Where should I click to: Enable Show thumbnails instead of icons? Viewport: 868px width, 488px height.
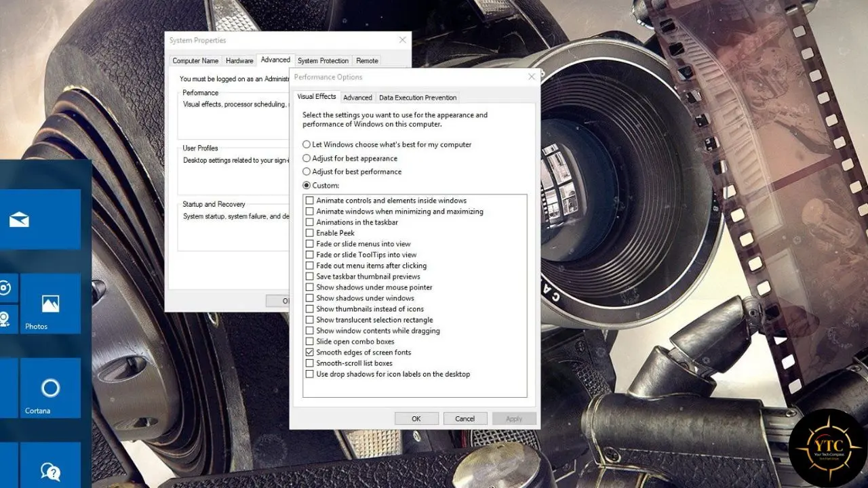click(310, 309)
